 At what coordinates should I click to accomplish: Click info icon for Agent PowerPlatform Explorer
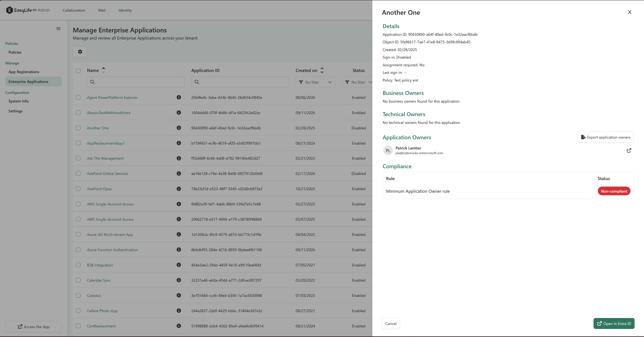pos(179,97)
